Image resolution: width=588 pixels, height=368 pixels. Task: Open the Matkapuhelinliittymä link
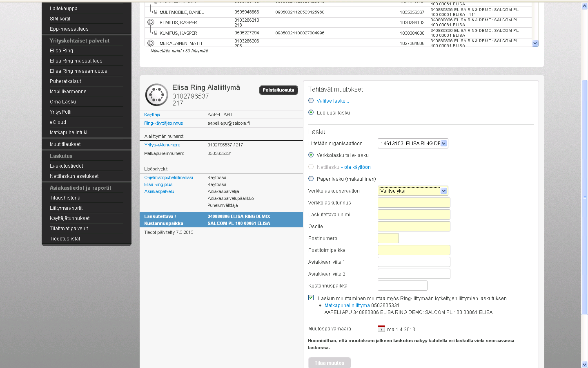click(x=347, y=305)
